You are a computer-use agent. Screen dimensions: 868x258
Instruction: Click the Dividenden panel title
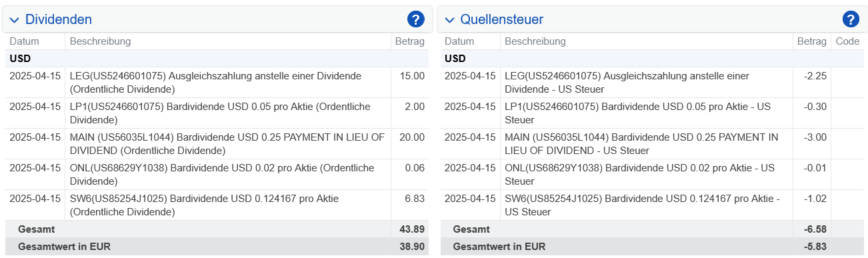[x=59, y=19]
